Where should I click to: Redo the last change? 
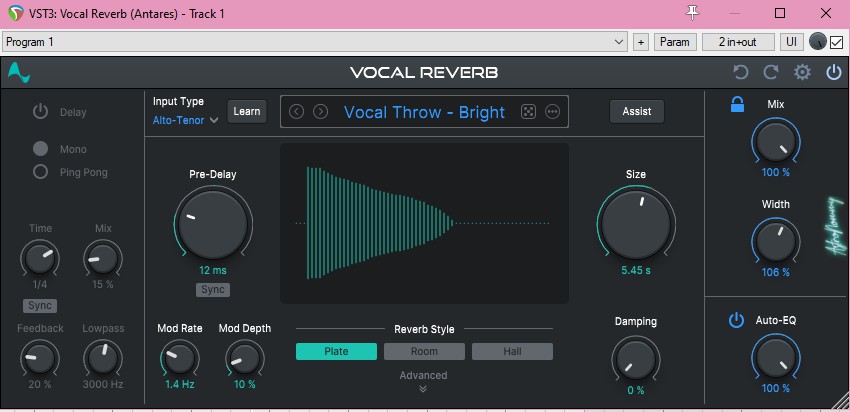[771, 72]
